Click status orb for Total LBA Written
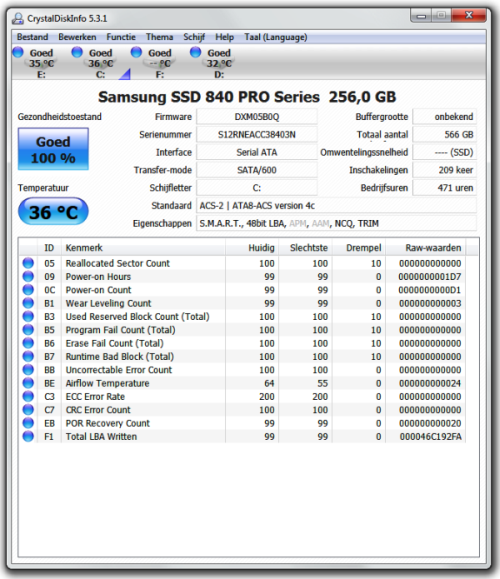Image resolution: width=500 pixels, height=579 pixels. click(x=28, y=436)
